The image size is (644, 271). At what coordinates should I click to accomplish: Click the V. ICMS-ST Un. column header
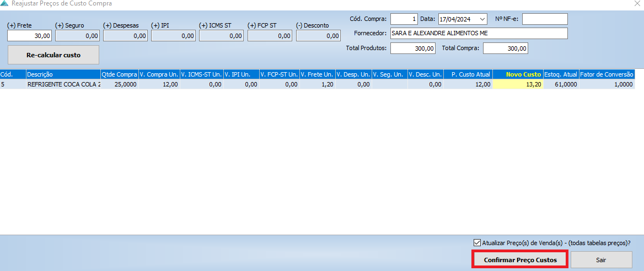pyautogui.click(x=202, y=74)
